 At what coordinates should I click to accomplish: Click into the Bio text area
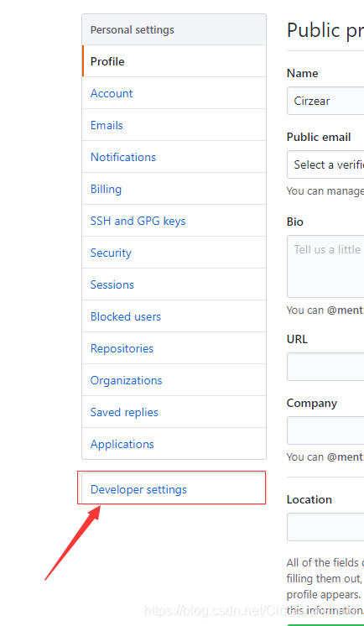(325, 266)
